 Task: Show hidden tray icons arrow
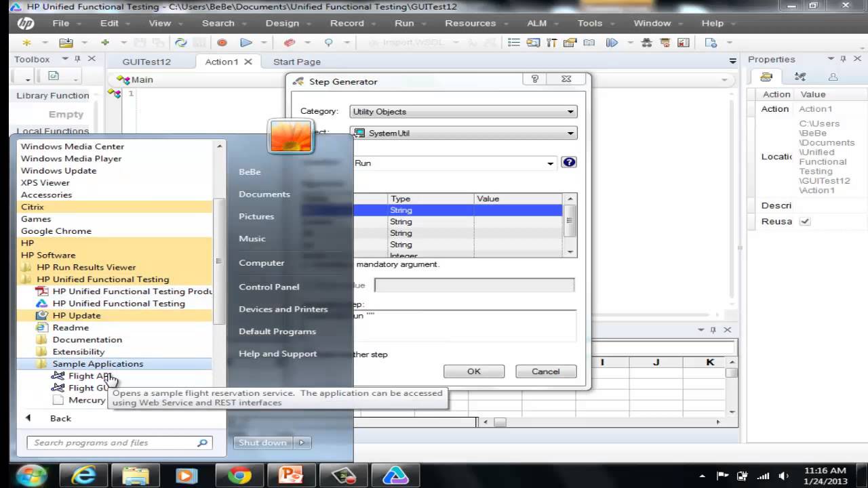703,476
